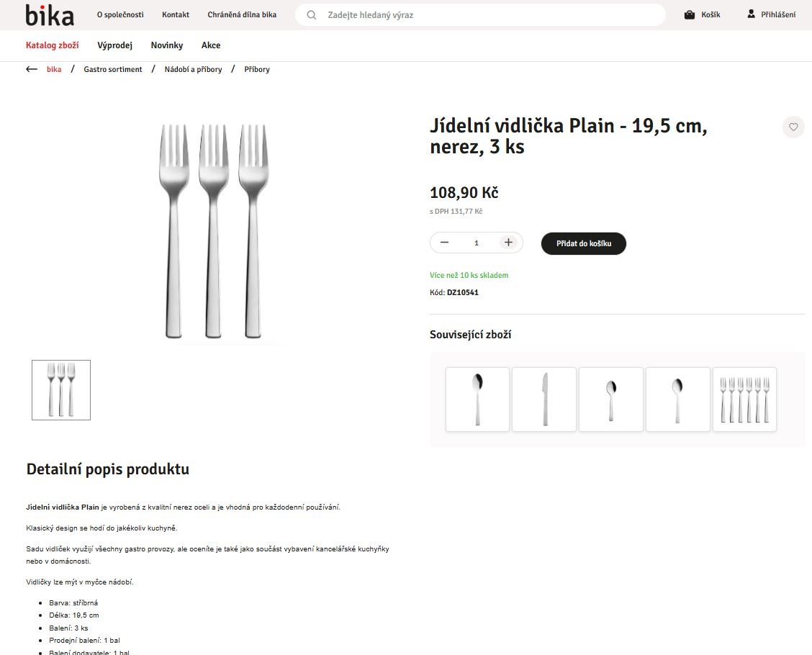Image resolution: width=812 pixels, height=655 pixels.
Task: Go to Nádobí a příbory breadcrumb
Action: click(193, 69)
